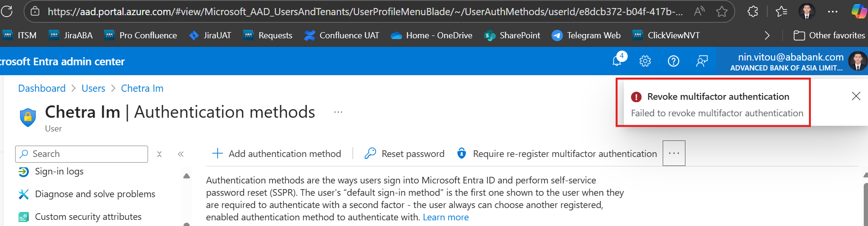
Task: Dismiss the Revoke multifactor authentication notification
Action: click(x=856, y=96)
